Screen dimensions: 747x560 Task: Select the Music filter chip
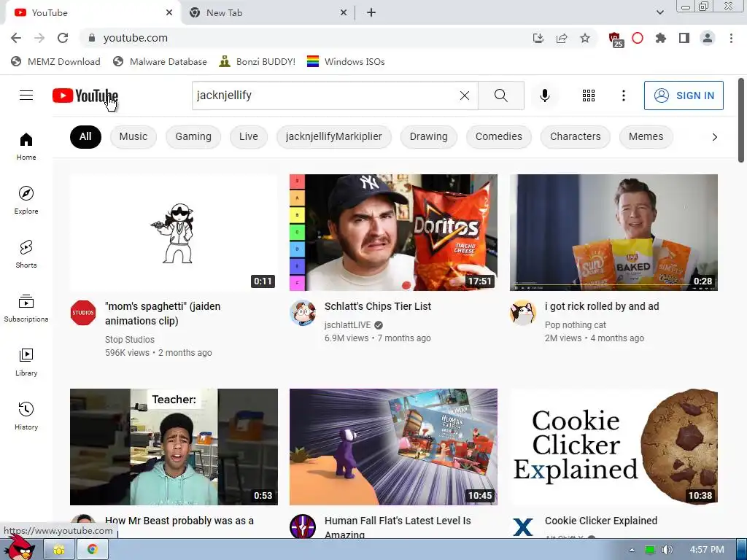coord(133,136)
